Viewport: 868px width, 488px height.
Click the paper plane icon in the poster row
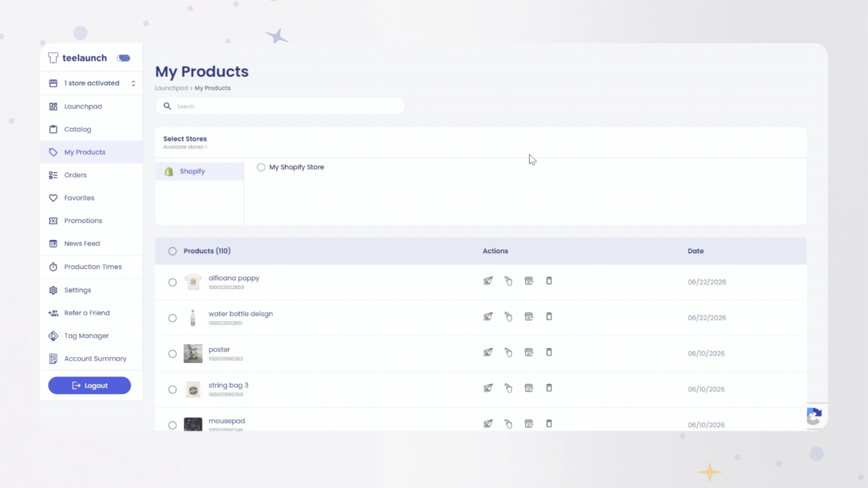[x=488, y=352]
